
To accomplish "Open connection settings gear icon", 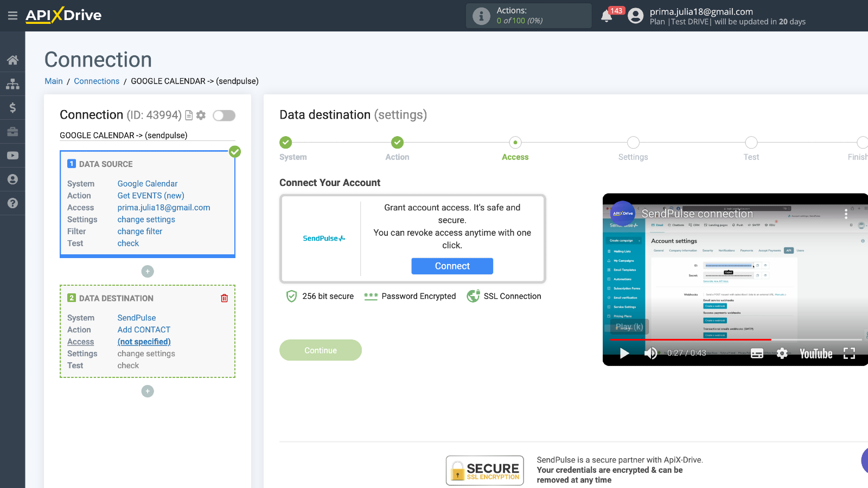I will click(201, 115).
